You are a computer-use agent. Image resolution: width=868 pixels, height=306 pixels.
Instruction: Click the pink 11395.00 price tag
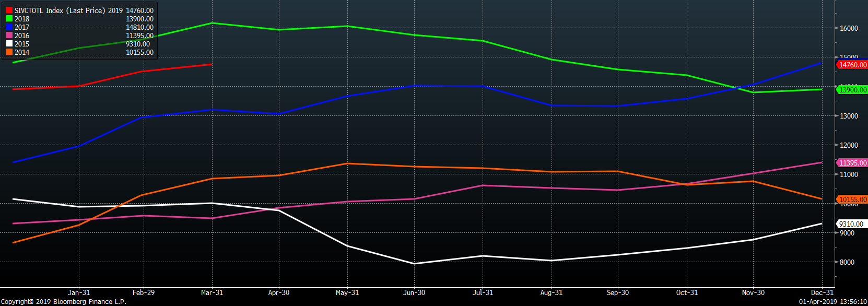pos(853,163)
